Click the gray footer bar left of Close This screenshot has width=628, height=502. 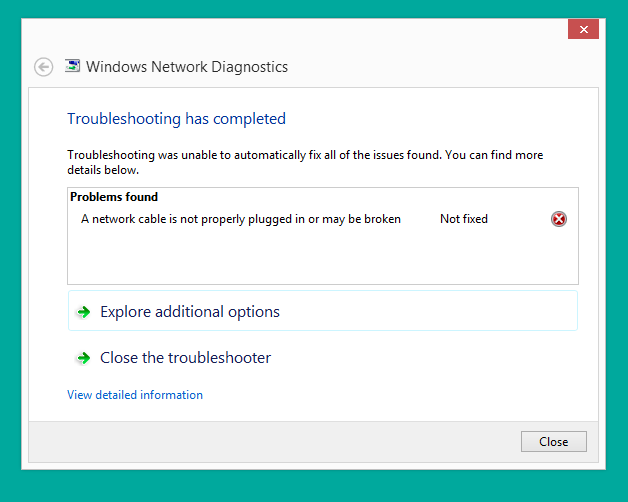tap(270, 441)
